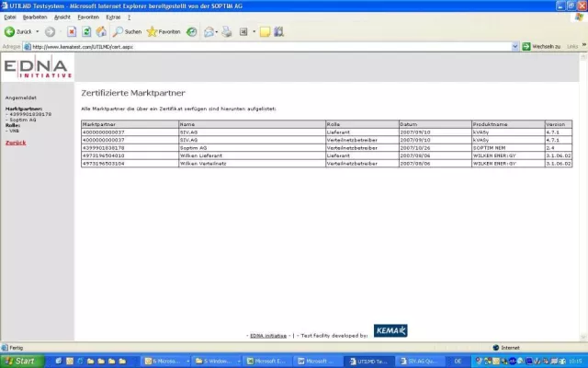Click inside the address URL field
588x368 pixels.
pyautogui.click(x=276, y=46)
